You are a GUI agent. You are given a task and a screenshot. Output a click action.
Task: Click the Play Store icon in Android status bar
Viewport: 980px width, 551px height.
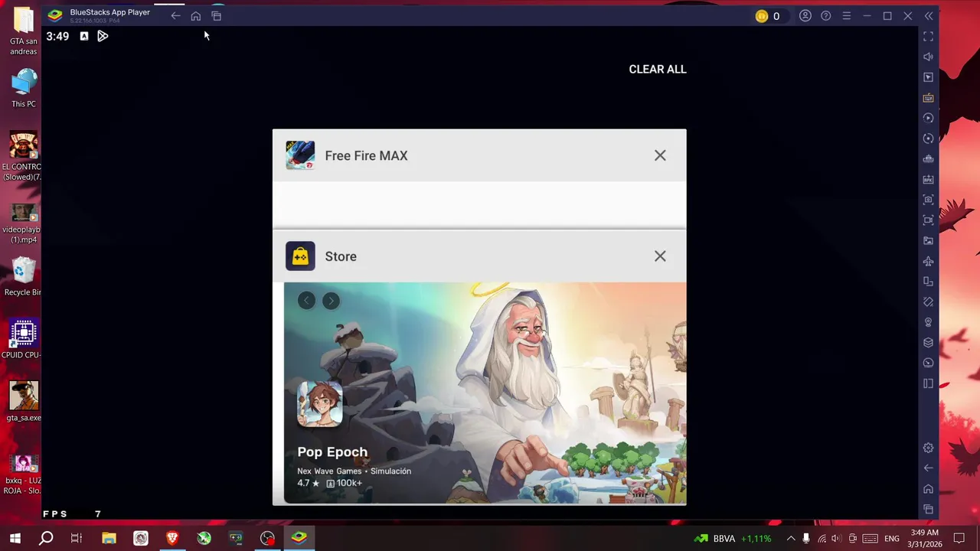coord(103,36)
